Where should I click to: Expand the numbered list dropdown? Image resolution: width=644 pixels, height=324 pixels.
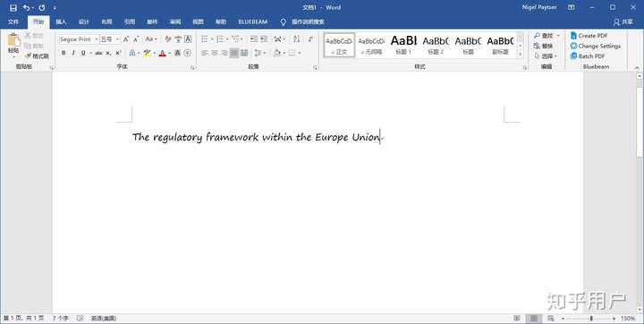[227, 39]
